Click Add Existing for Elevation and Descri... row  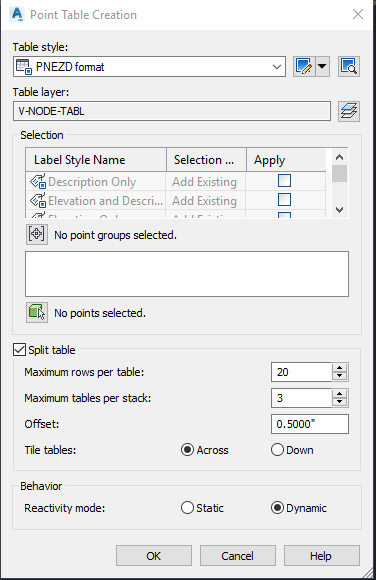click(204, 200)
